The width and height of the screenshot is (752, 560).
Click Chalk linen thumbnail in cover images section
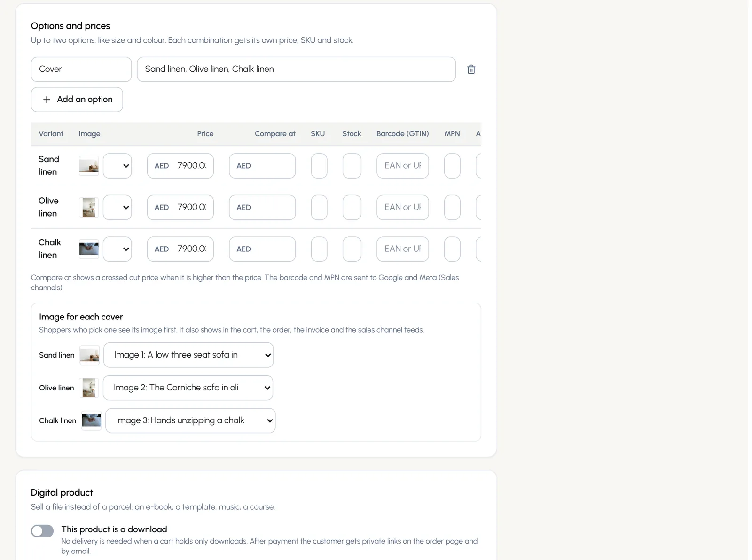[92, 420]
